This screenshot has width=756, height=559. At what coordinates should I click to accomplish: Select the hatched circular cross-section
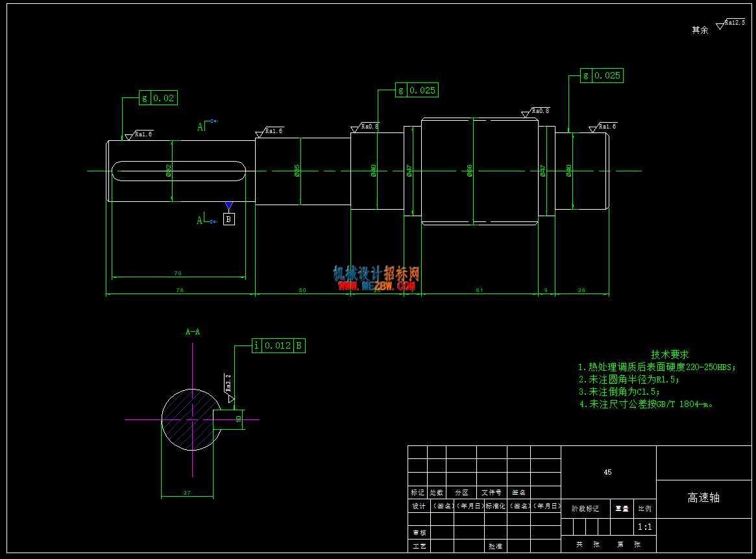(191, 419)
